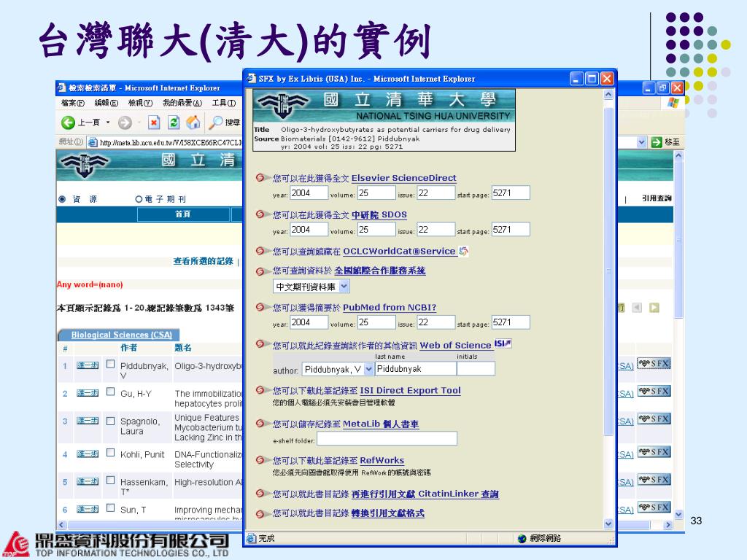Image resolution: width=747 pixels, height=560 pixels.
Task: Open the Biological Sciences (CSA) link
Action: pyautogui.click(x=122, y=335)
